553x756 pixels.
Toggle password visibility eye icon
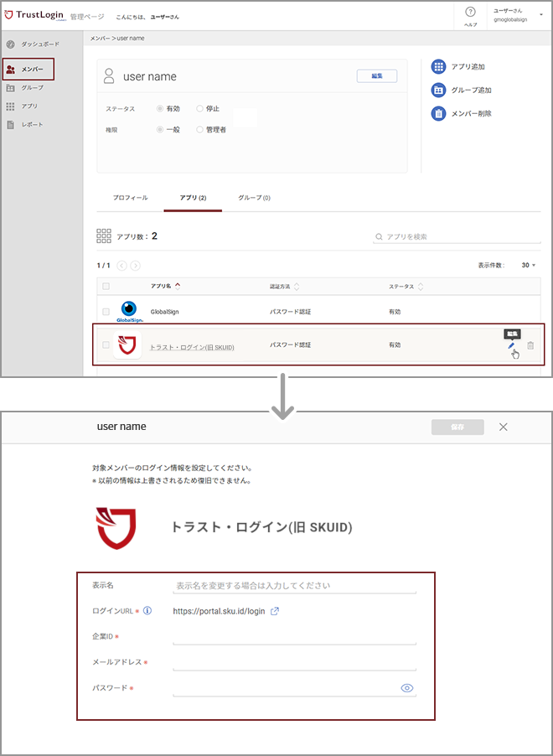tap(407, 688)
